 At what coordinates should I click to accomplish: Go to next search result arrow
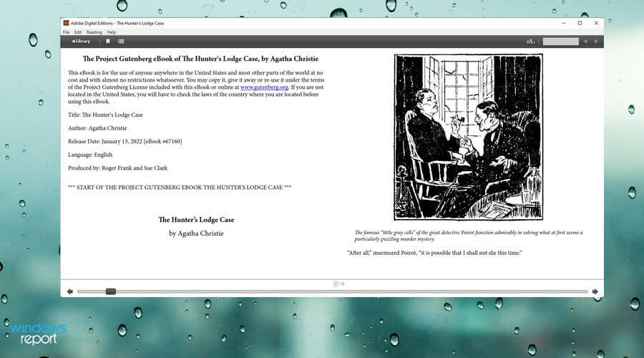pyautogui.click(x=596, y=42)
